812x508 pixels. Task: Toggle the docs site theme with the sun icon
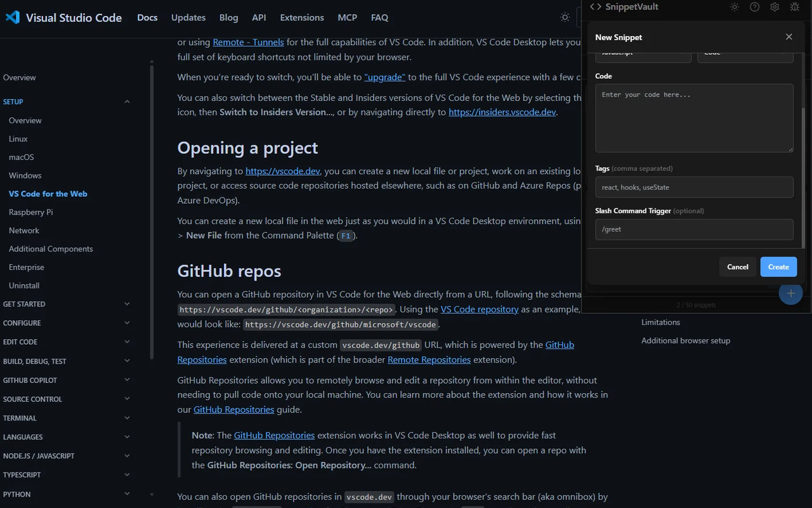(565, 17)
